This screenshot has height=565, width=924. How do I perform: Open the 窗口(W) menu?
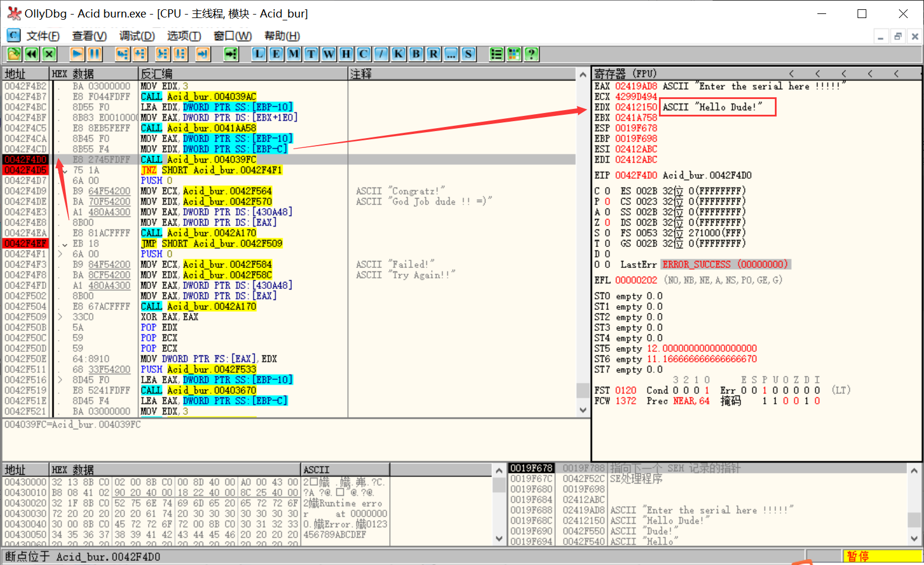pos(232,36)
